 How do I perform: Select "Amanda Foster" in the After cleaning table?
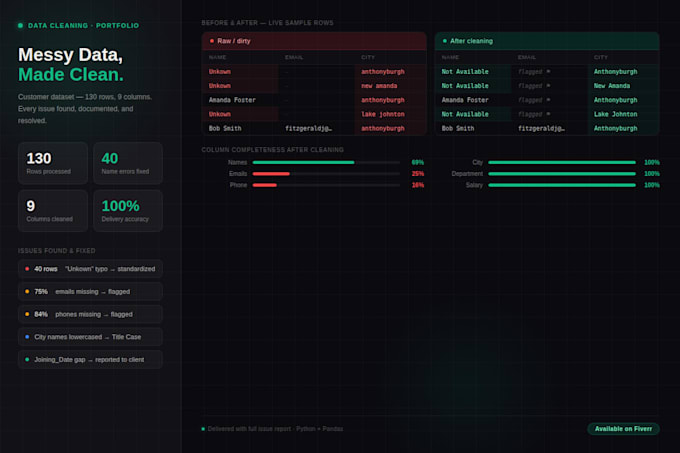[x=465, y=100]
